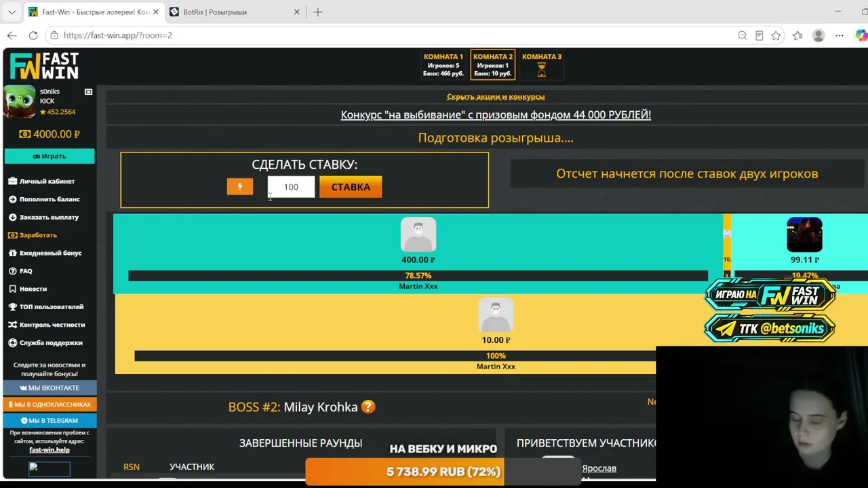Go back with the browser back arrow
The height and width of the screenshot is (488, 868).
(x=12, y=35)
